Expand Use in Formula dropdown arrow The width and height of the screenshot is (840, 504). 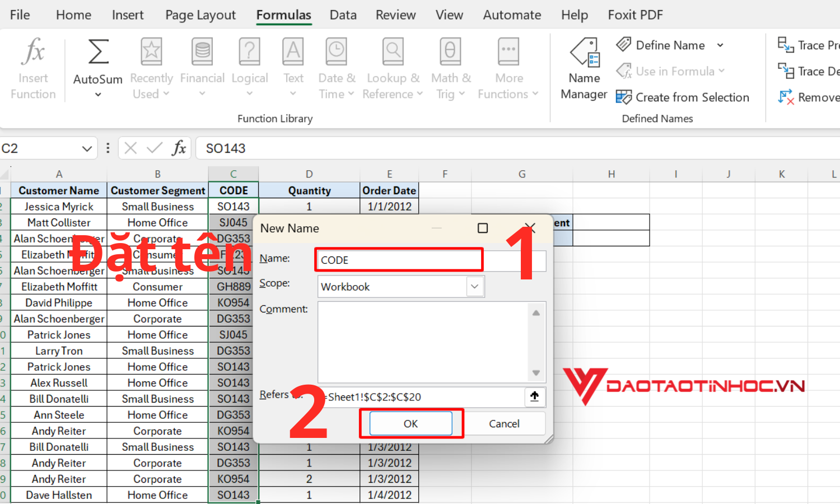721,71
